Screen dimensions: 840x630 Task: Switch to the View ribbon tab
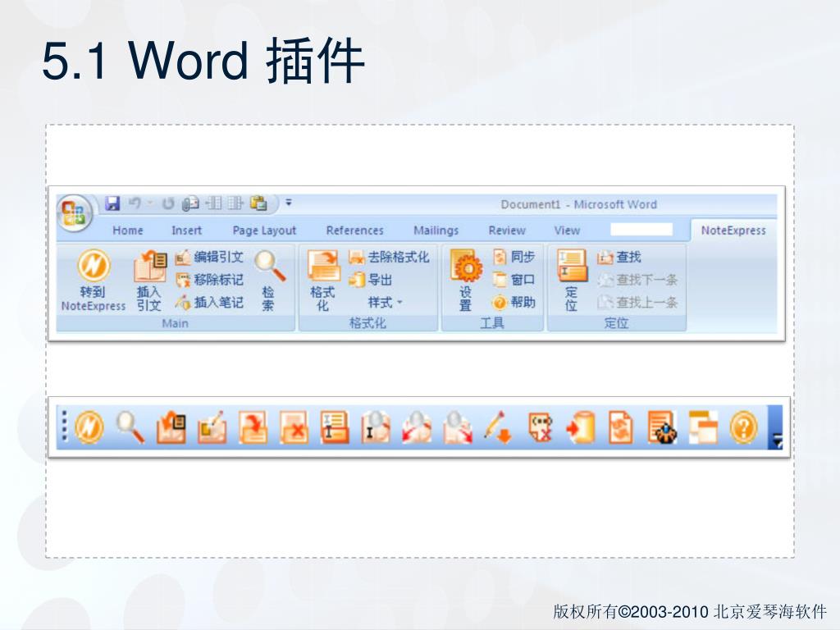(567, 231)
